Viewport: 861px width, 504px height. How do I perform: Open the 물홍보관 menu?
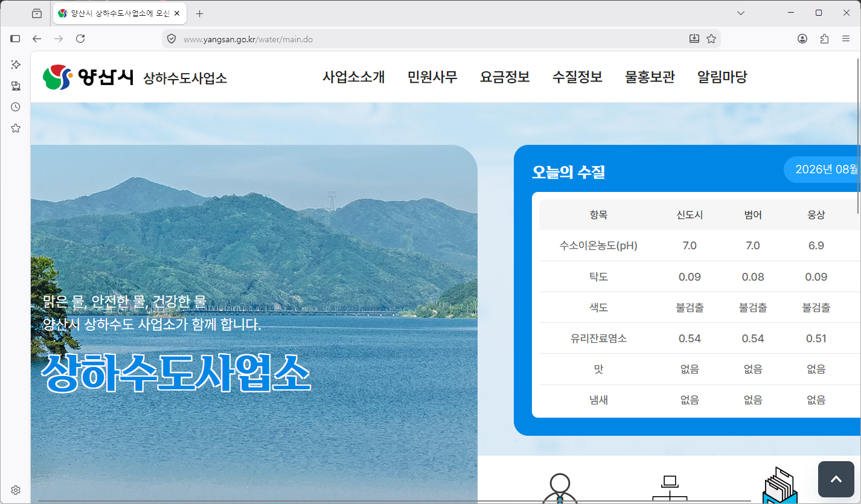(x=650, y=77)
